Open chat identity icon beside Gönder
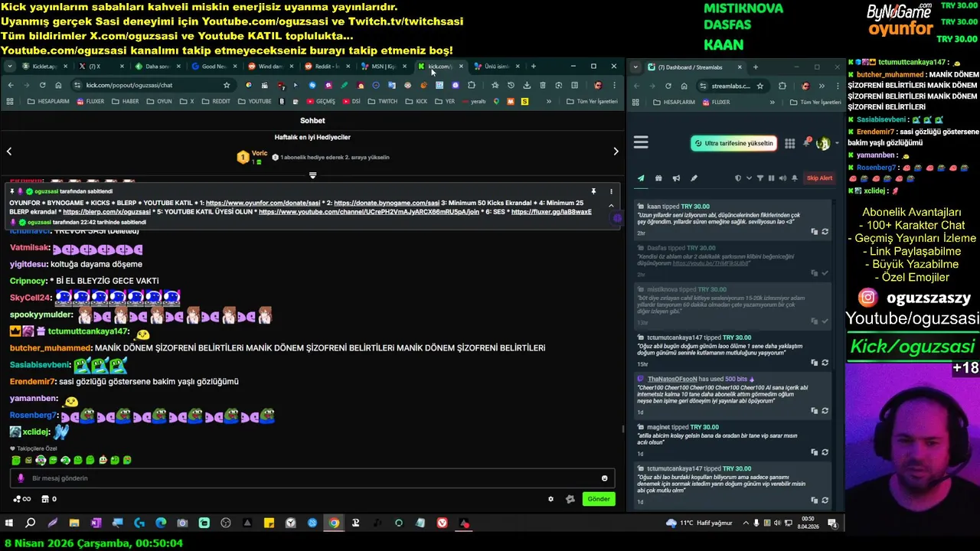Image resolution: width=980 pixels, height=551 pixels. (x=570, y=499)
